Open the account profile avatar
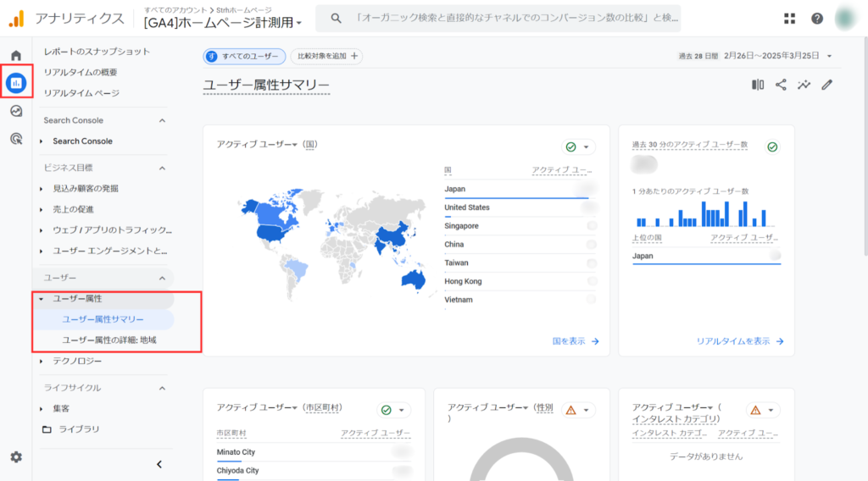The image size is (868, 481). click(x=845, y=19)
